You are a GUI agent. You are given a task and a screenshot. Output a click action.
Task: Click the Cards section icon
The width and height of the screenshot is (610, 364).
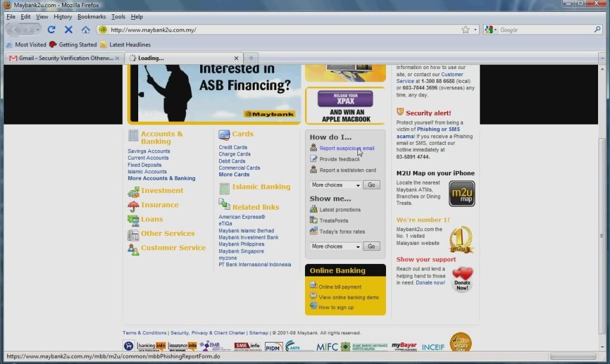(224, 135)
